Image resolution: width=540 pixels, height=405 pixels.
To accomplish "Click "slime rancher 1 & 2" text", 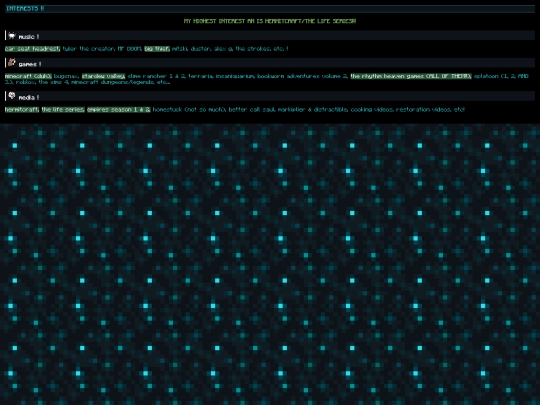I will (156, 76).
